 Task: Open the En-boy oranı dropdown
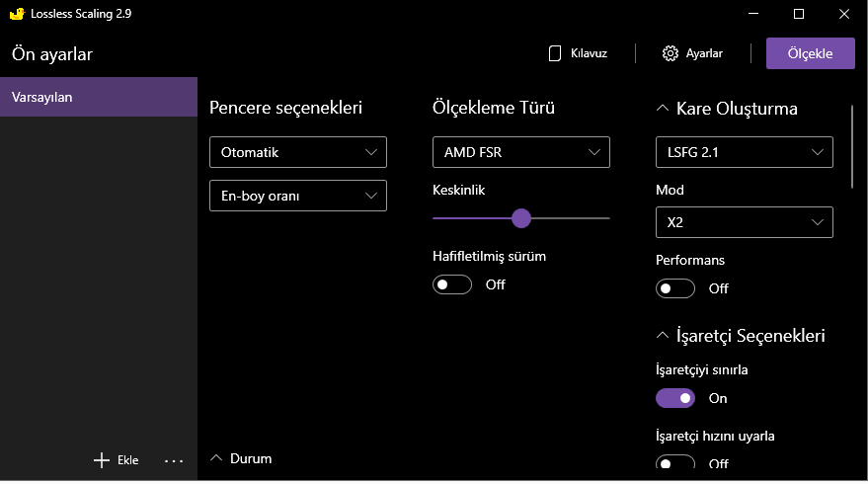[x=297, y=196]
